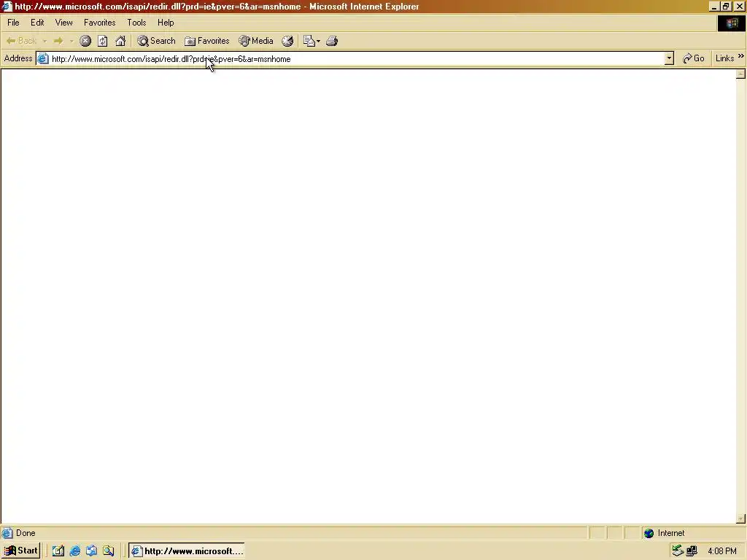Open the View menu
747x560 pixels.
(x=64, y=23)
